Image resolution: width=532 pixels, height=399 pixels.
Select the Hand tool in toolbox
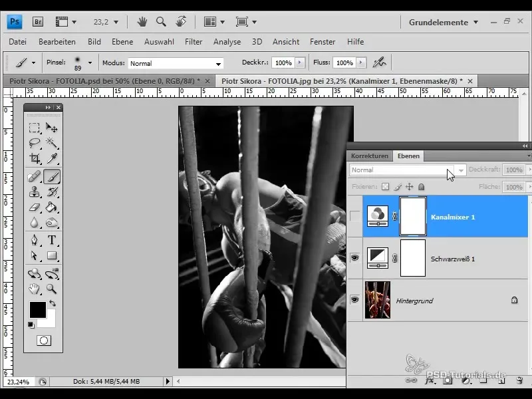pos(34,289)
